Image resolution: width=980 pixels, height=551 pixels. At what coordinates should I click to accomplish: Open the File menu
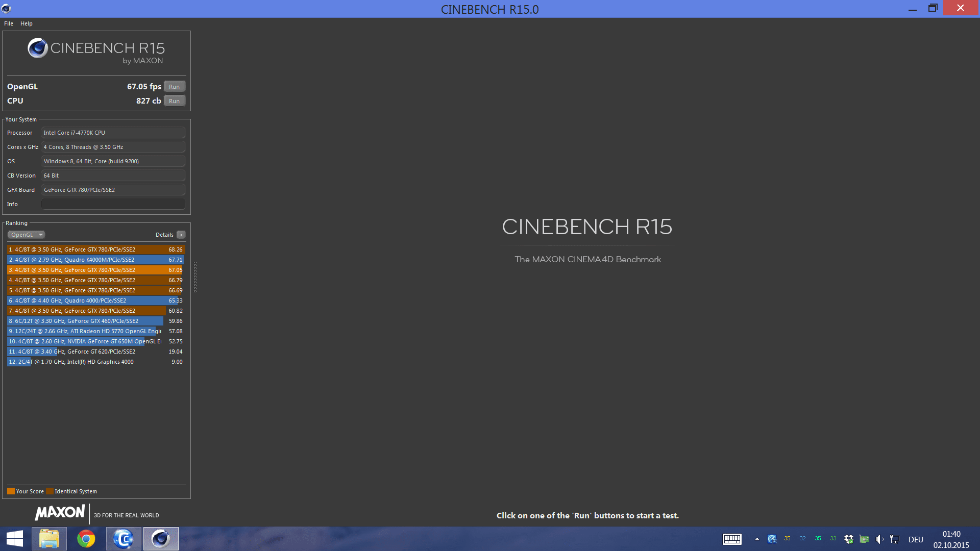click(x=9, y=23)
